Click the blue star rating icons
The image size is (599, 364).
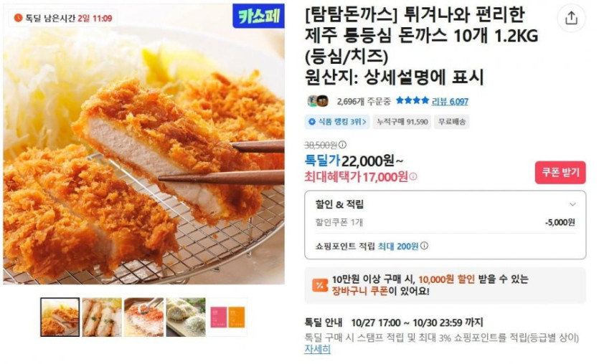coord(412,101)
